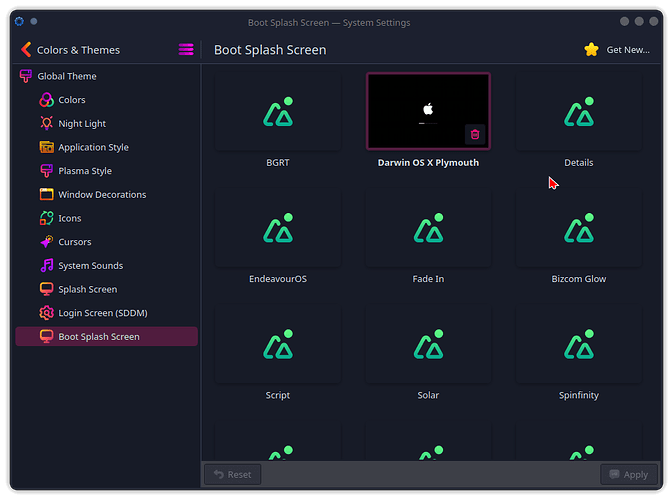The image size is (672, 500).
Task: Click the Plasma Style roller icon
Action: coord(46,171)
